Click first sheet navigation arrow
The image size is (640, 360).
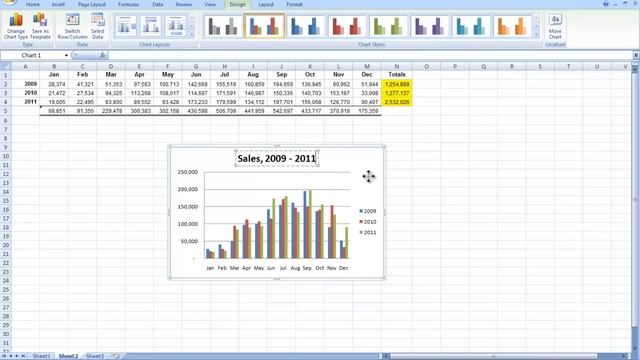4,356
